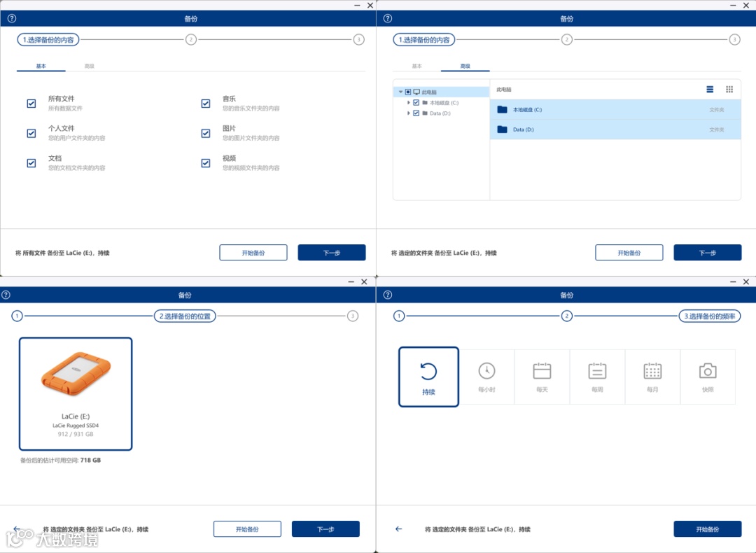
Task: Click help icon in backup frequency window
Action: click(388, 295)
